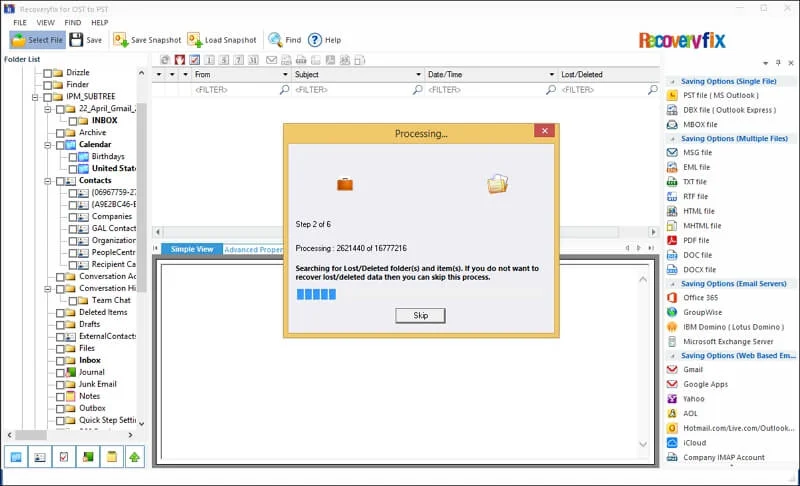This screenshot has height=486, width=800.
Task: Collapse the Calendar tree node
Action: tap(47, 145)
